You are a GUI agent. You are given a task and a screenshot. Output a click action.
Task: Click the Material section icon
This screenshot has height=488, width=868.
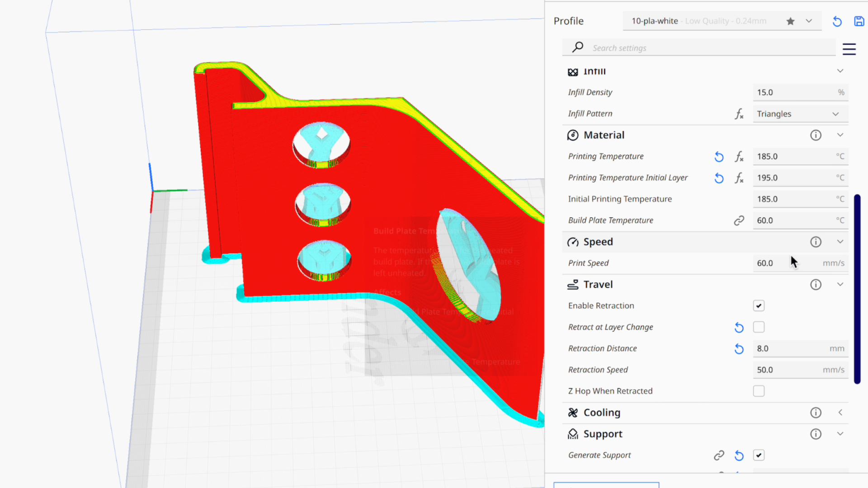[x=572, y=135]
